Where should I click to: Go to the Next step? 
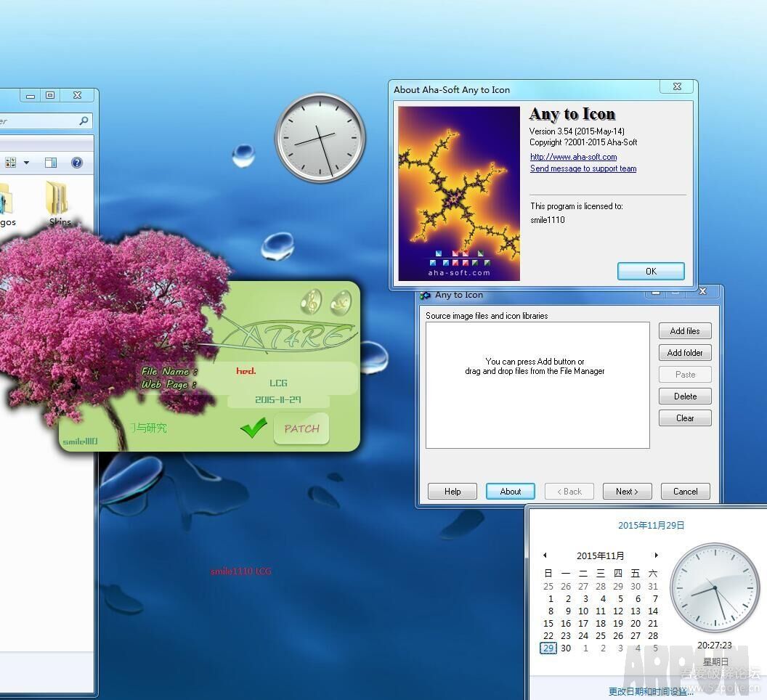point(627,491)
